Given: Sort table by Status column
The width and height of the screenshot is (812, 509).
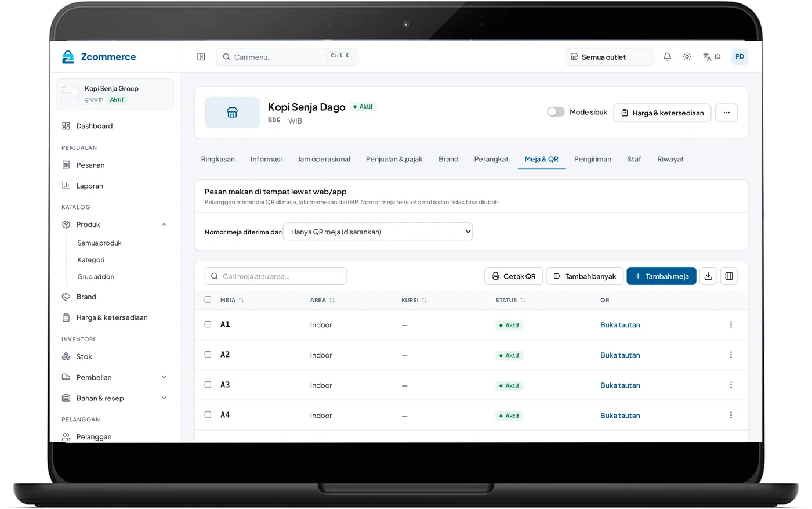Looking at the screenshot, I should [x=510, y=300].
